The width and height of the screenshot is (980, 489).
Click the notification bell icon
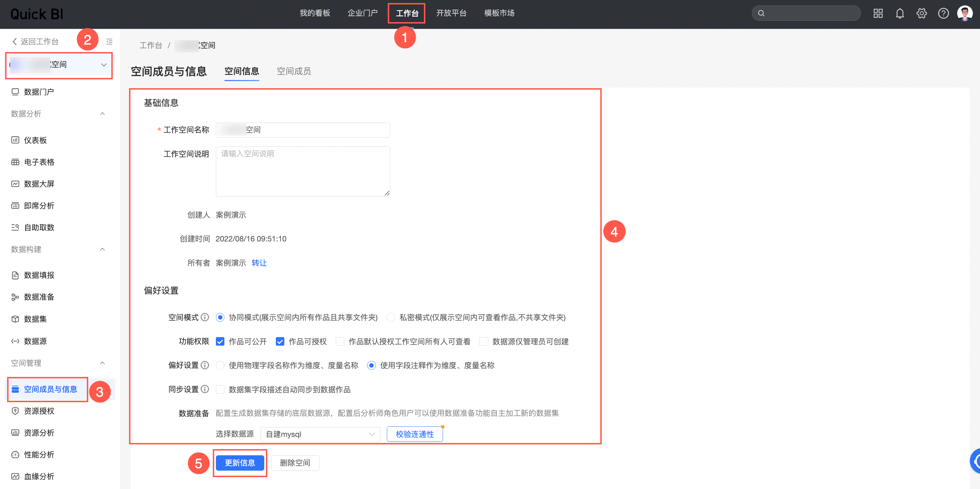(899, 14)
